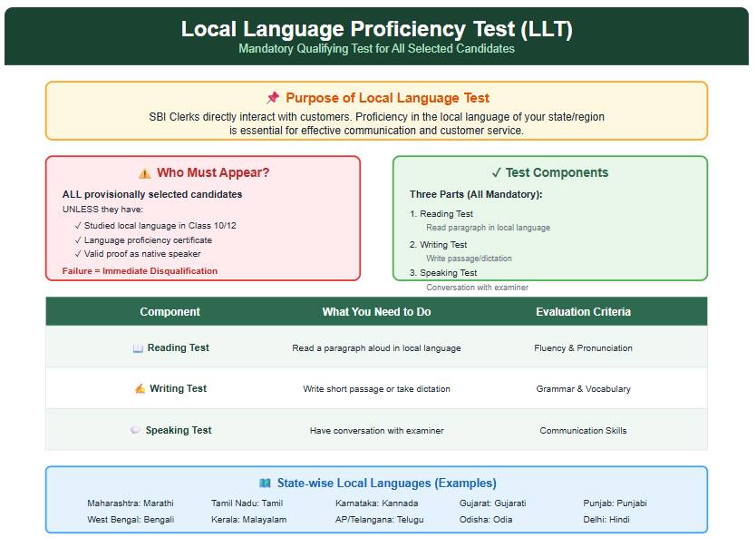
Task: Click the pushpin icon beside Purpose heading
Action: [273, 98]
